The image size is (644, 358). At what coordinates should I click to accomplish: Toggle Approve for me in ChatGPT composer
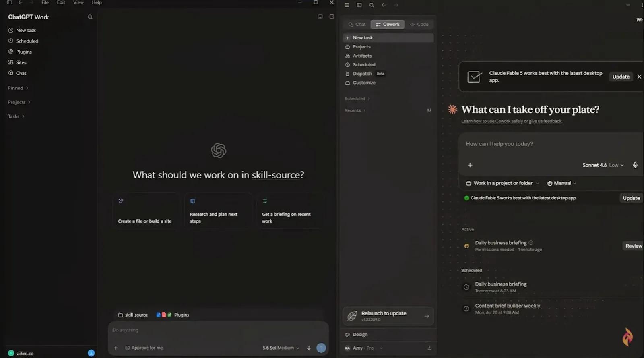pyautogui.click(x=144, y=348)
